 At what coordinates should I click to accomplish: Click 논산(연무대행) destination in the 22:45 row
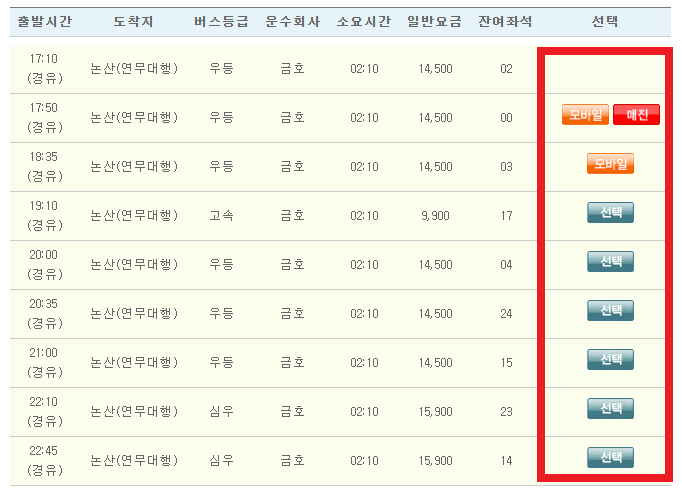point(134,460)
